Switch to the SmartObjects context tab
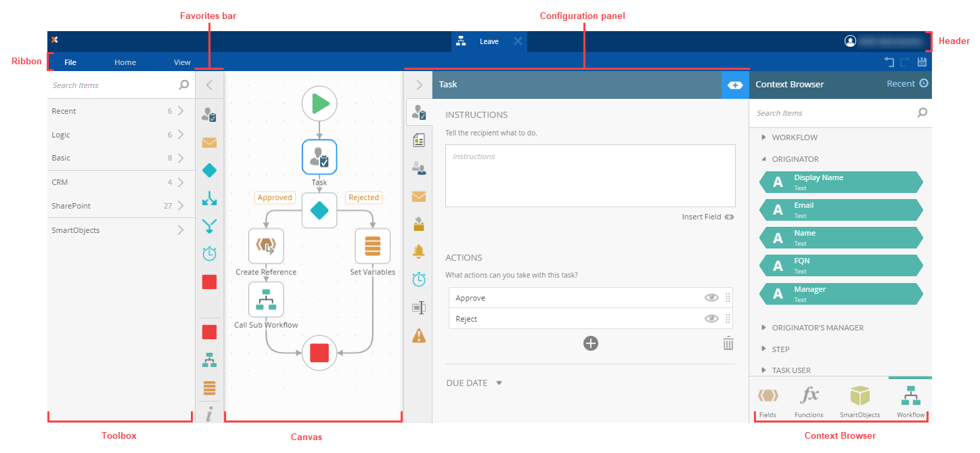The height and width of the screenshot is (453, 980). (860, 401)
